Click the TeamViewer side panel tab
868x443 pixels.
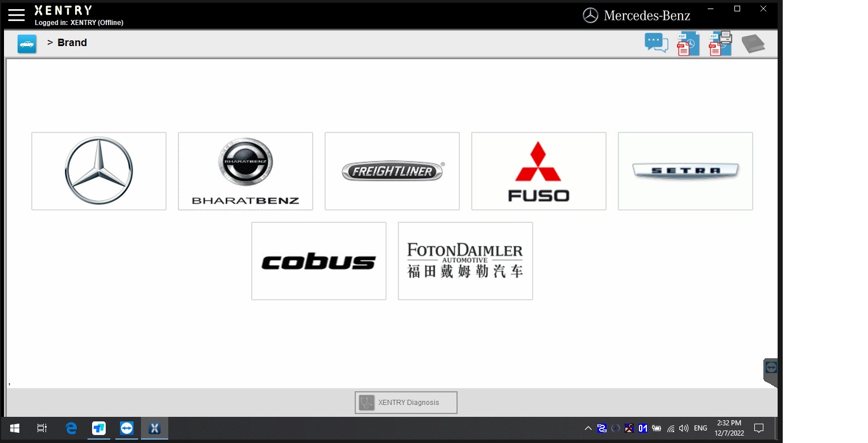770,372
